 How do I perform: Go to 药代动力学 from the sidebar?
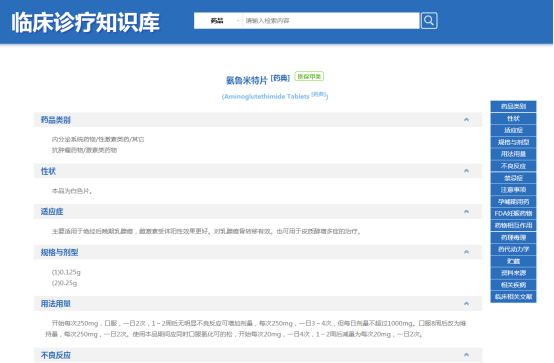click(x=513, y=249)
